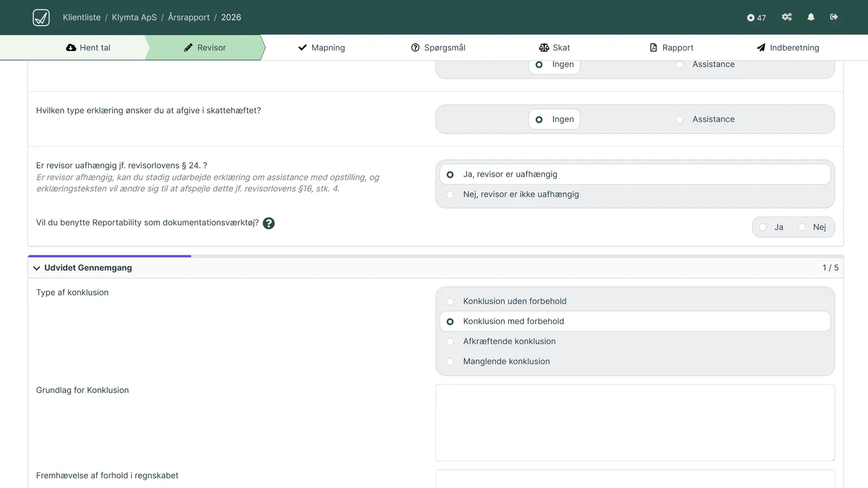Screen dimensions: 868x488
Task: Open the credits counter showing 47
Action: click(x=756, y=18)
